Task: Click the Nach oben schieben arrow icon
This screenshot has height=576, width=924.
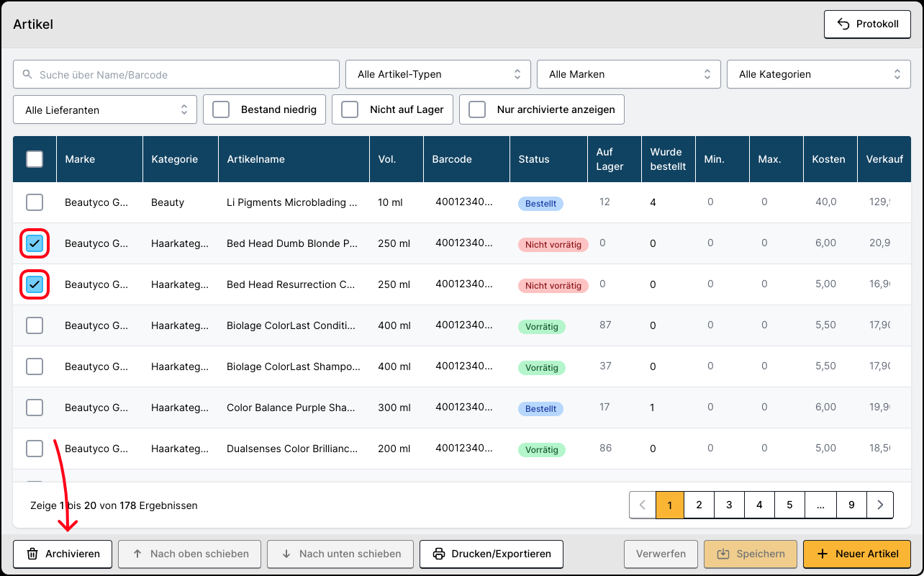Action: pyautogui.click(x=137, y=554)
